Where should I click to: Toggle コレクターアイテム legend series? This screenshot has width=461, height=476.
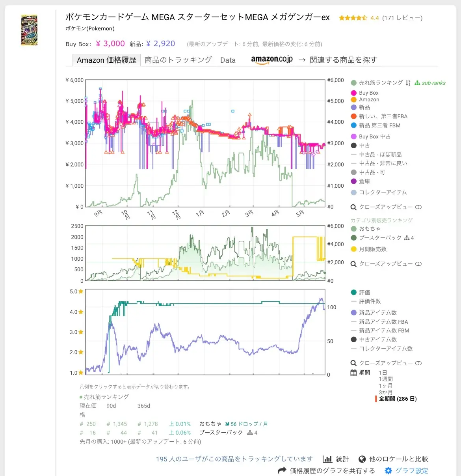pyautogui.click(x=379, y=192)
